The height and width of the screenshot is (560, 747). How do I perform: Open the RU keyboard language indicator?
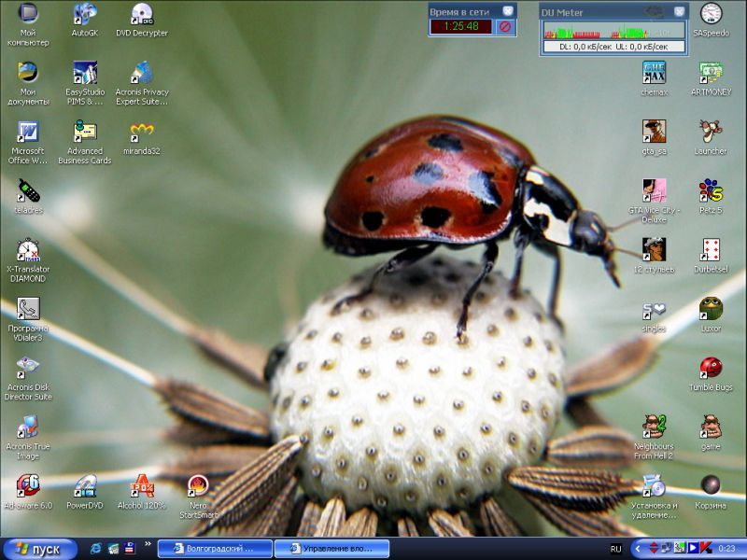point(616,549)
